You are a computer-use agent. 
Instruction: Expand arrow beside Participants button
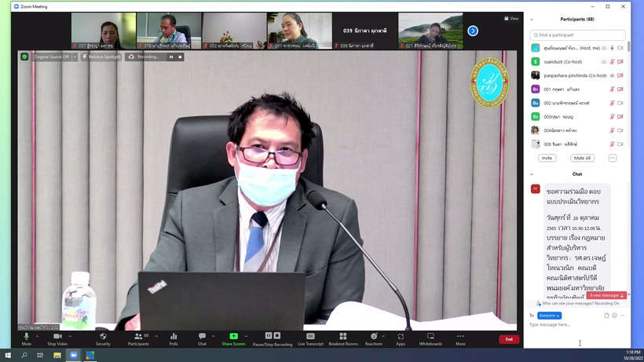(x=156, y=336)
